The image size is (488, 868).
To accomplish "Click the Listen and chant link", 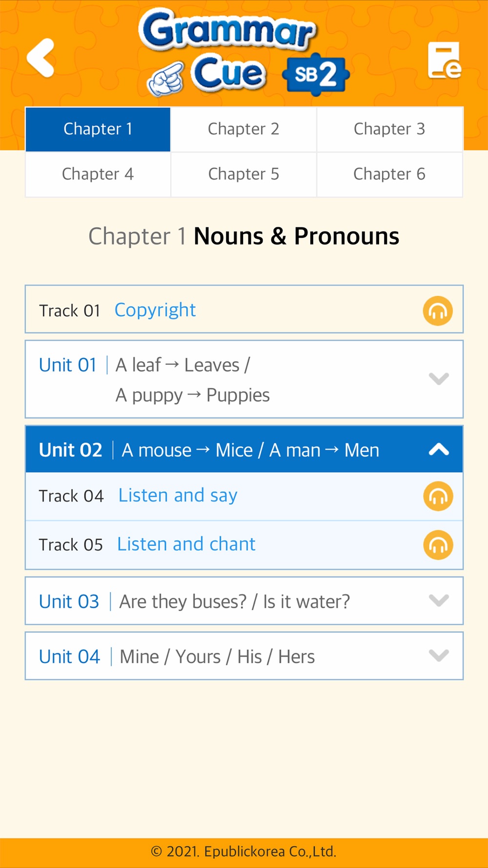I will point(186,544).
